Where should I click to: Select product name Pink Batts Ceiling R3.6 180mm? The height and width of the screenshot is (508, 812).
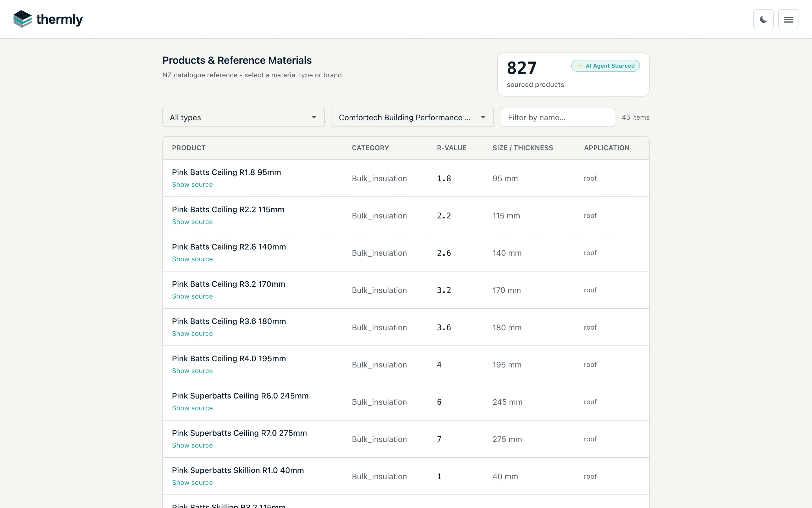click(x=229, y=321)
